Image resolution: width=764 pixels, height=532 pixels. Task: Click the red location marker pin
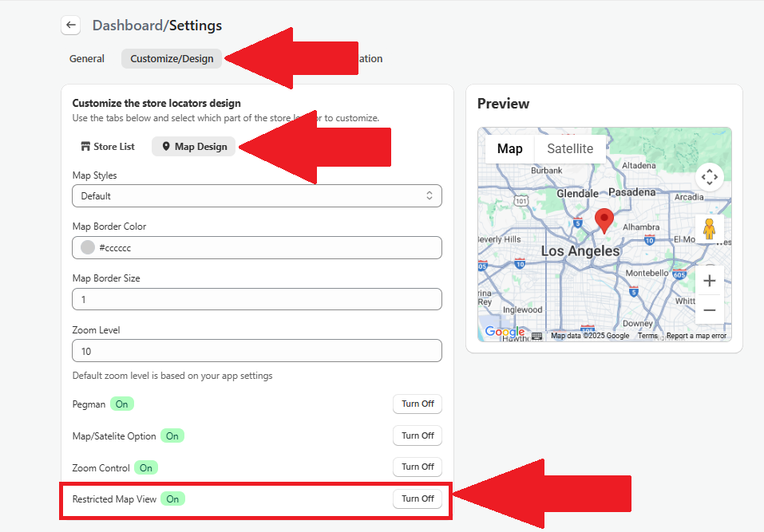(x=604, y=220)
